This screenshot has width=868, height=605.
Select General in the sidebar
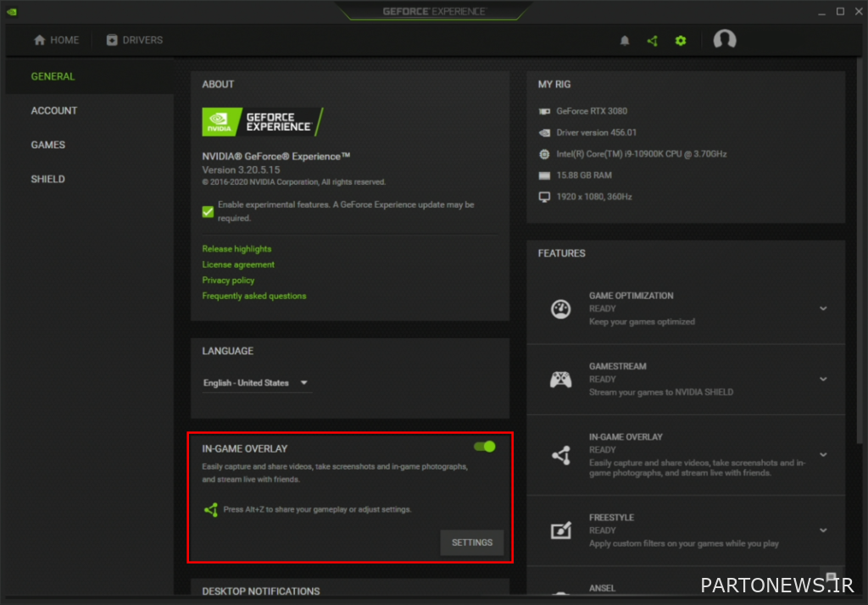coord(90,76)
